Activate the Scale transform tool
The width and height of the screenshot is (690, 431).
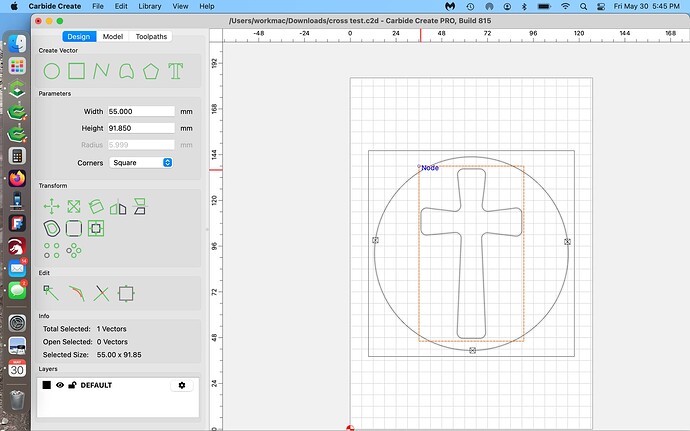tap(74, 206)
